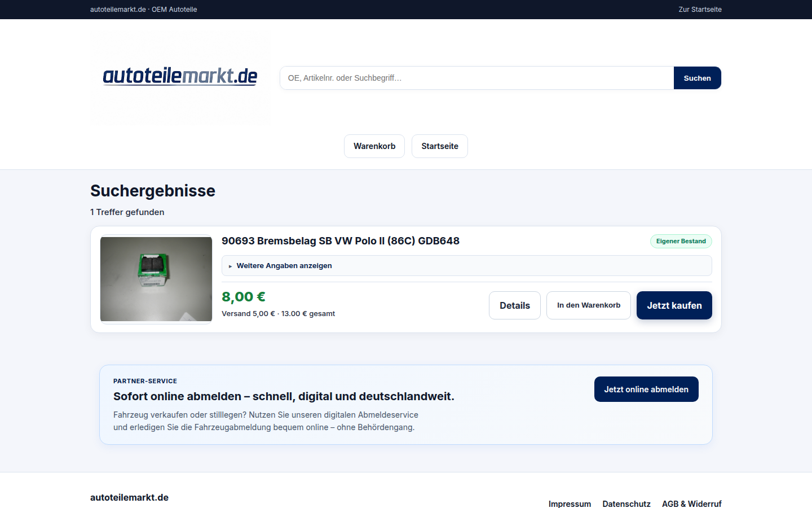Click the 'Fahrzeug verkaufen oder stilllegen?' paragraph
812x508 pixels.
click(266, 421)
